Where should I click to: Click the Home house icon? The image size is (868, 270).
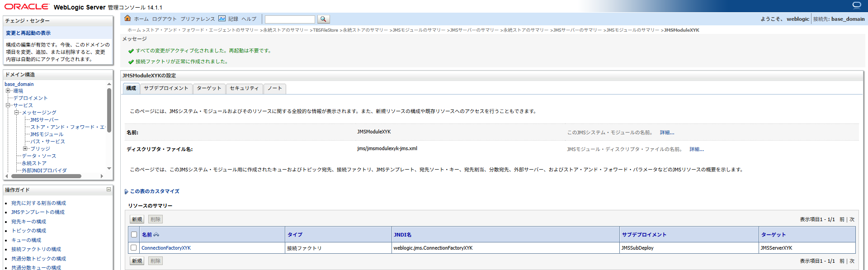coord(127,18)
